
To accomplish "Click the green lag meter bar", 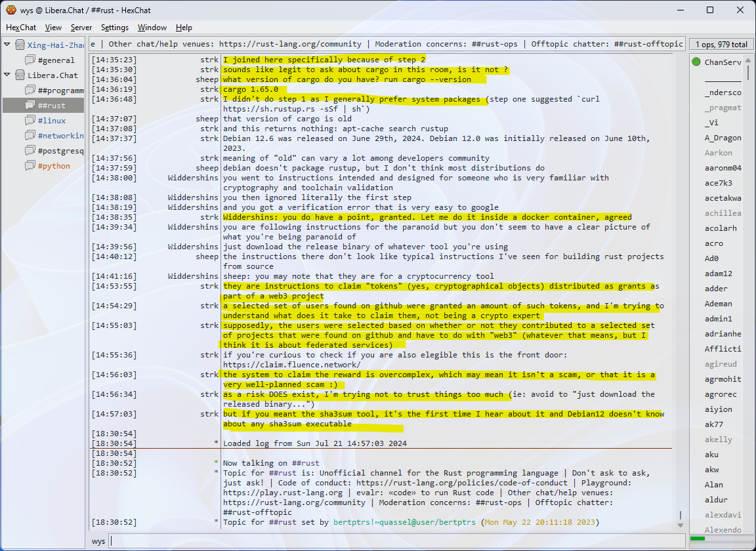I will [x=698, y=539].
